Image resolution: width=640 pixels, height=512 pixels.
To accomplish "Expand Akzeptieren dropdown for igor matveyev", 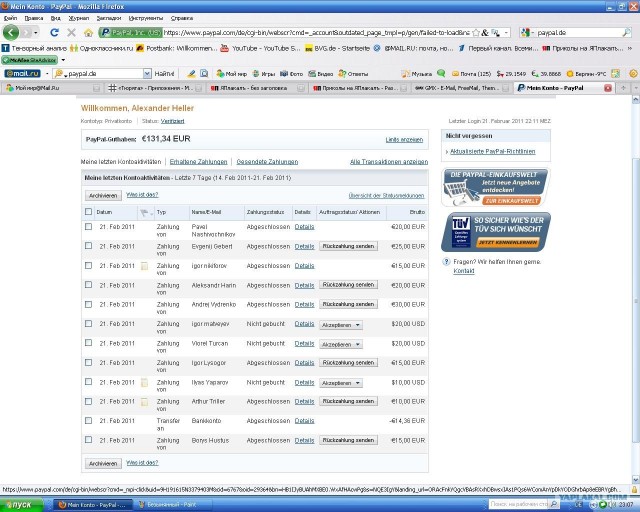I will pos(341,325).
